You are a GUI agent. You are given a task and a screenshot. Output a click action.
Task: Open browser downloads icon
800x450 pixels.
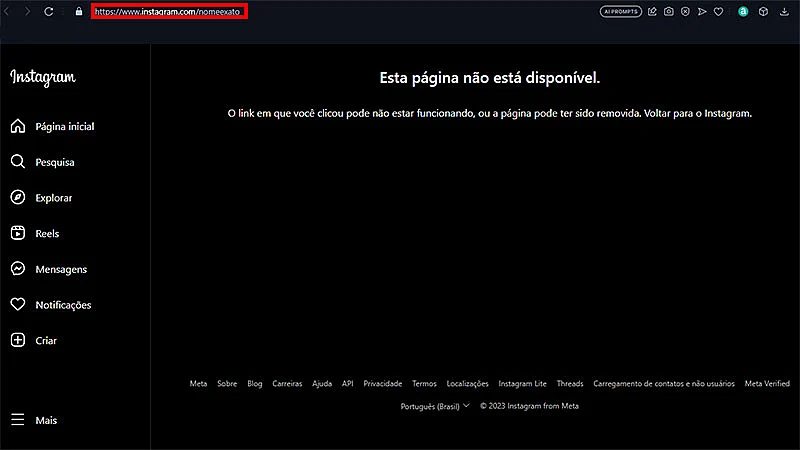click(x=784, y=11)
